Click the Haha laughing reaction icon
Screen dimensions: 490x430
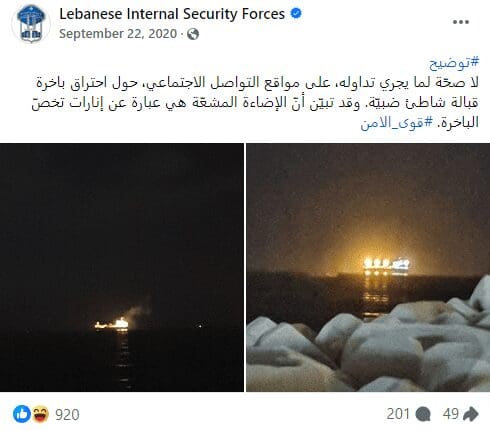pos(40,414)
